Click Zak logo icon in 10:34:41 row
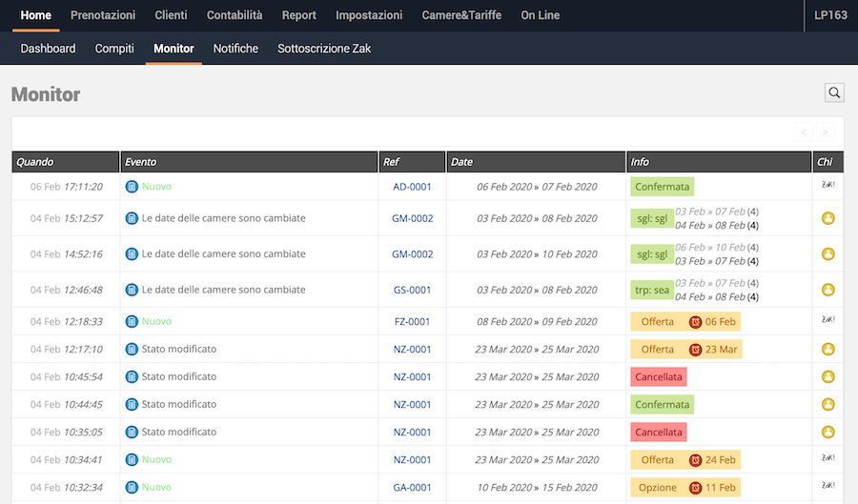 (x=827, y=458)
